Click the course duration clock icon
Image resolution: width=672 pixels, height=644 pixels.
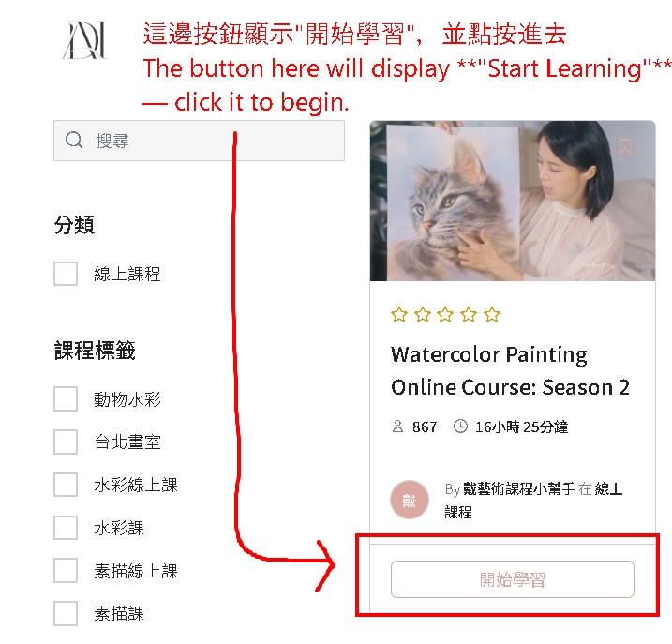click(x=460, y=427)
